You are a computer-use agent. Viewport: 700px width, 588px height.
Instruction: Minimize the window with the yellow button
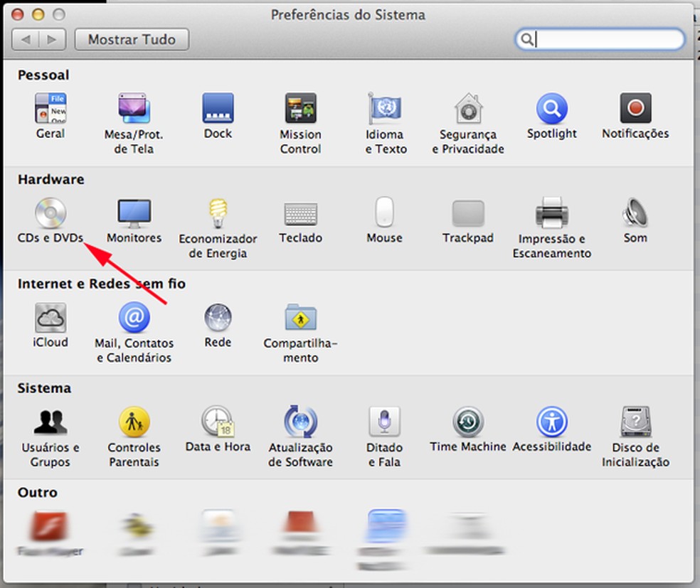coord(38,15)
